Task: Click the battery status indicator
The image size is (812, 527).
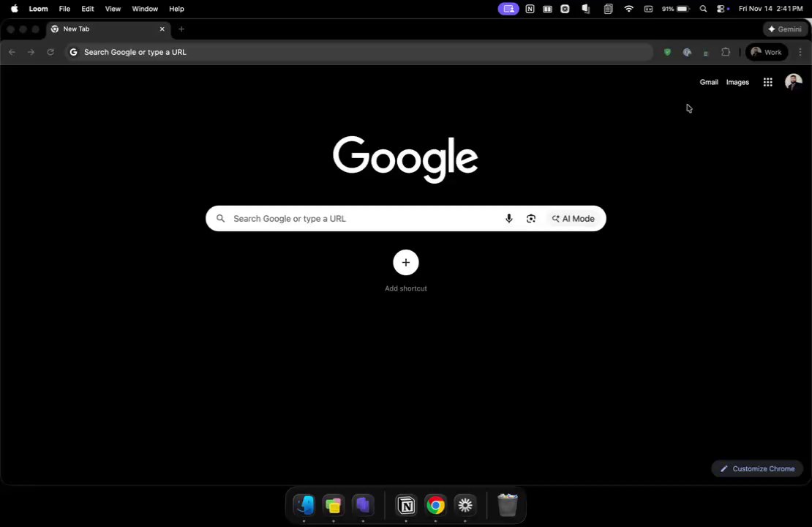Action: [675, 9]
